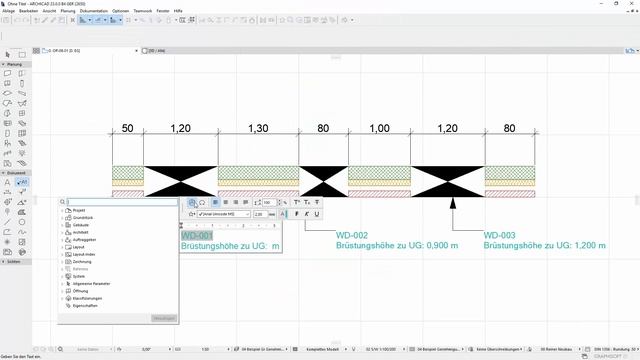Select the Marquee tool

click(22, 55)
